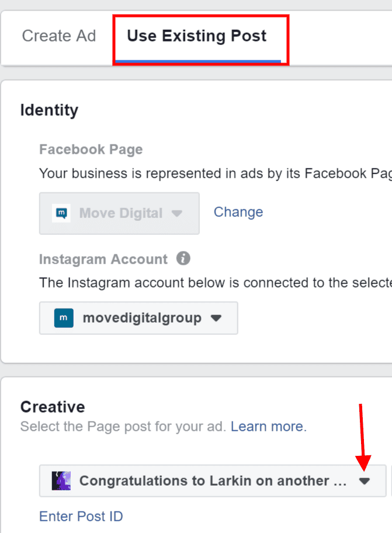The height and width of the screenshot is (533, 392).
Task: Open the Learn more link under Creative
Action: [268, 426]
